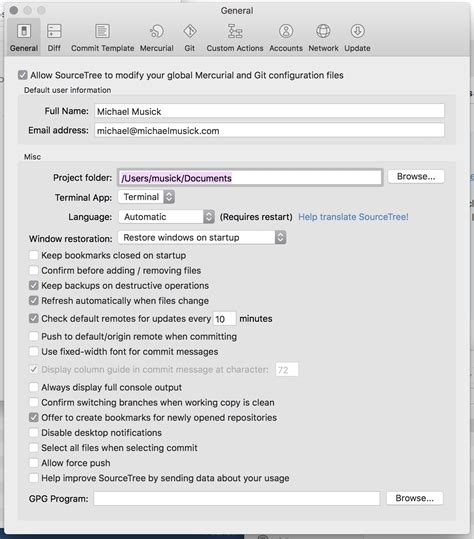Screen dimensions: 474x539
Task: Click Browse next to Project folder
Action: click(416, 177)
